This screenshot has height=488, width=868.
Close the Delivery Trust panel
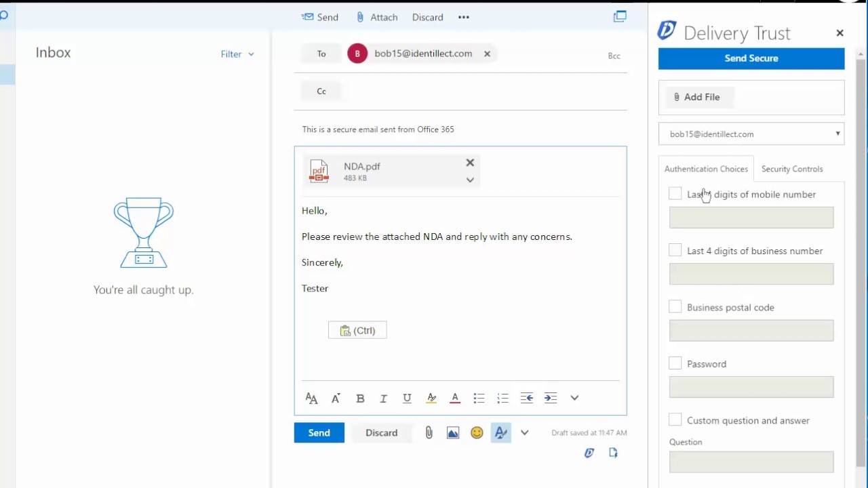pyautogui.click(x=840, y=33)
